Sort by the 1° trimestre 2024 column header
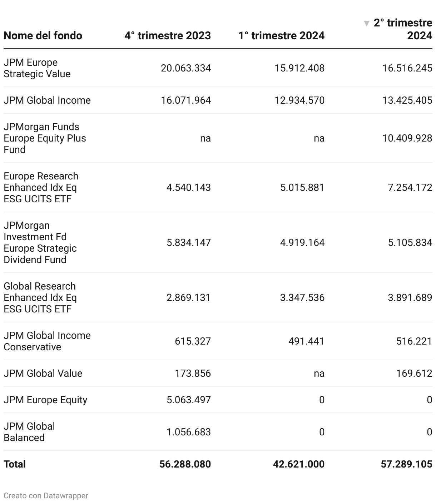 (x=282, y=36)
